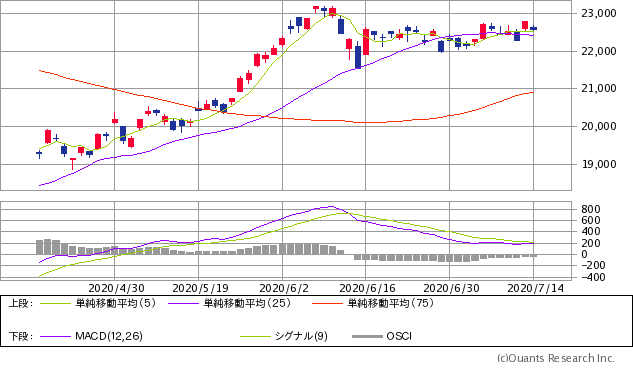633x373 pixels.
Task: Click the 2020/6/30 date label
Action: coord(451,288)
